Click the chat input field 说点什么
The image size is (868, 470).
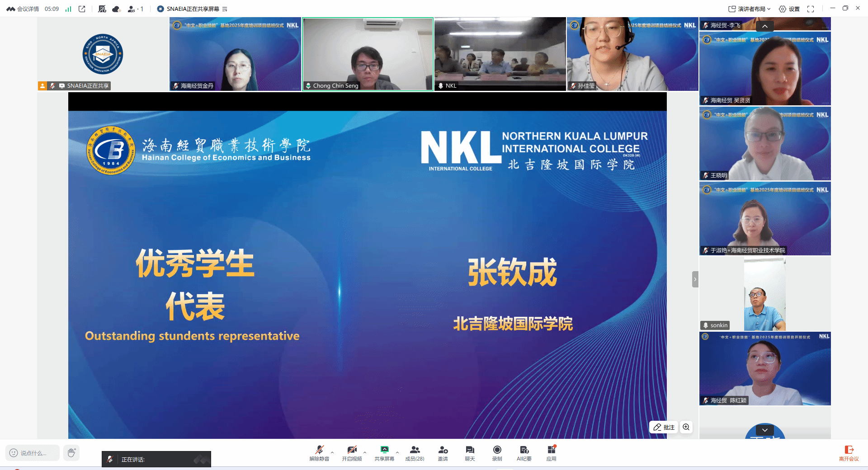[33, 453]
